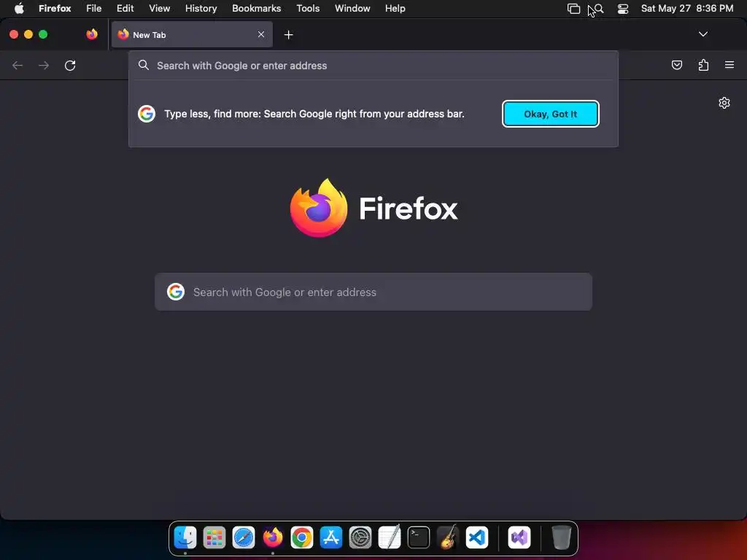The width and height of the screenshot is (747, 560).
Task: Open the Window menu
Action: pos(352,9)
